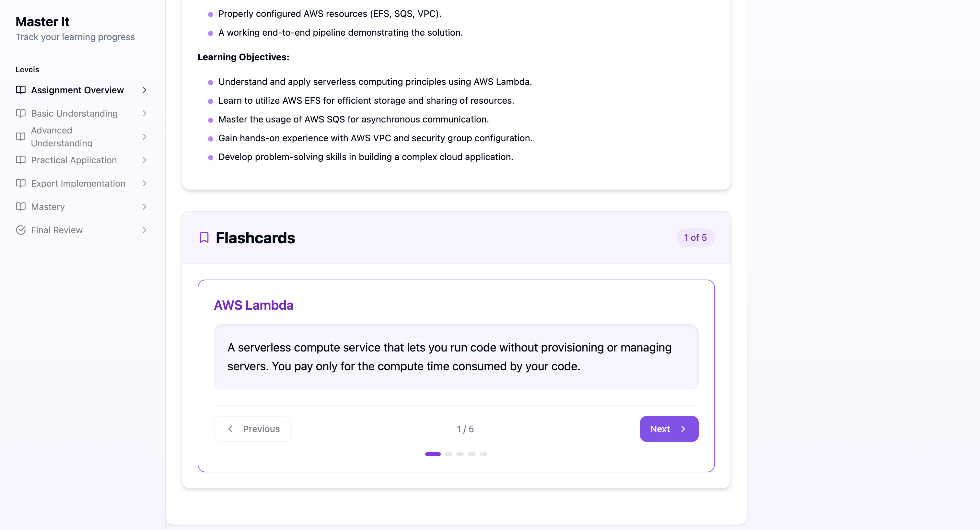Select the active first flashcard indicator

point(433,454)
